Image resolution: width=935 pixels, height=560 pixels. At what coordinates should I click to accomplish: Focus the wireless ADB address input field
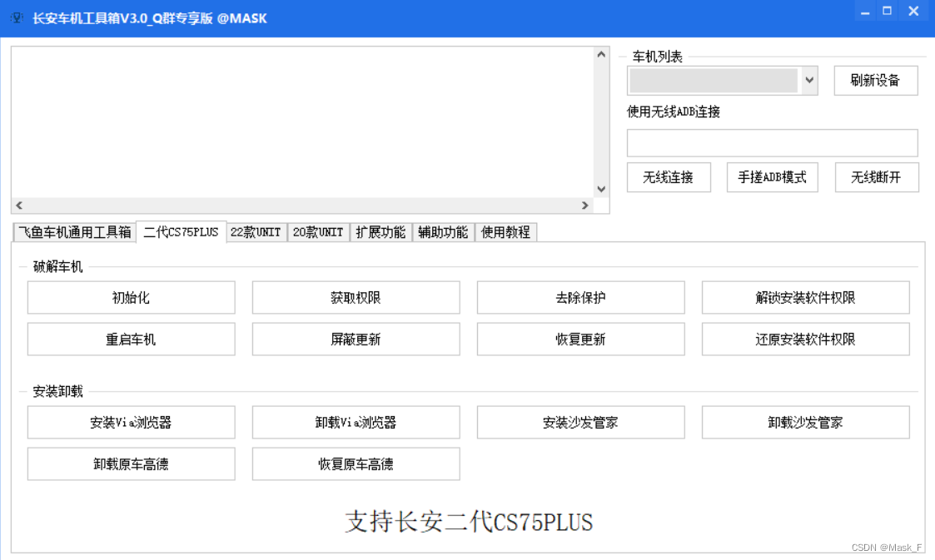[772, 143]
